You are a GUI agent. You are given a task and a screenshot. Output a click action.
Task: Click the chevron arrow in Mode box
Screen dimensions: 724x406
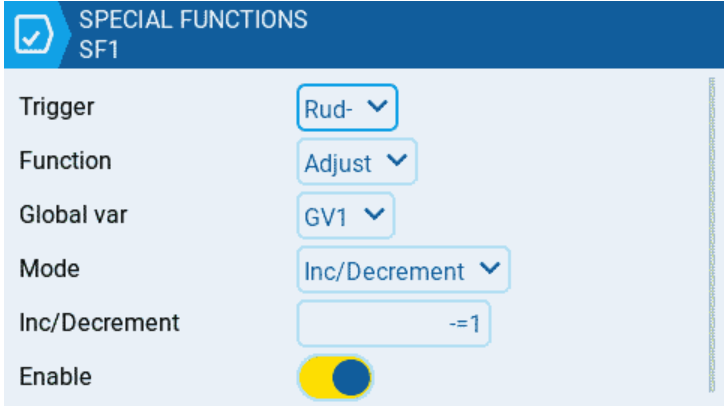tap(490, 268)
